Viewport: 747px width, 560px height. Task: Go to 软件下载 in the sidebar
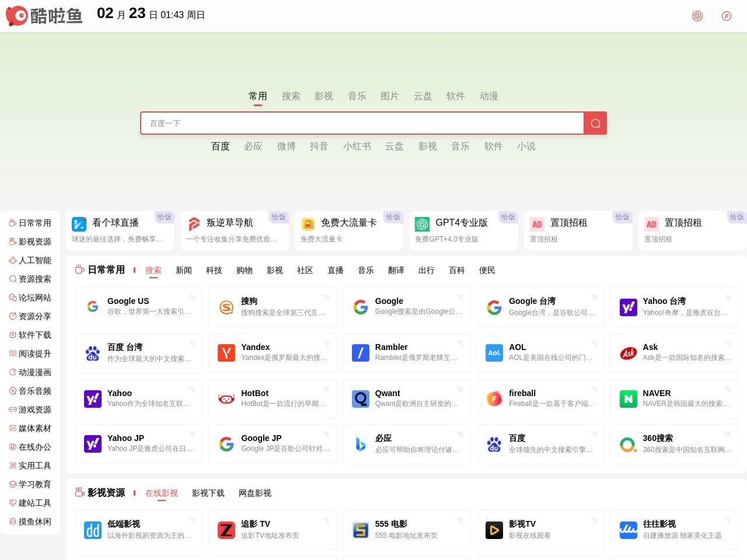point(30,335)
